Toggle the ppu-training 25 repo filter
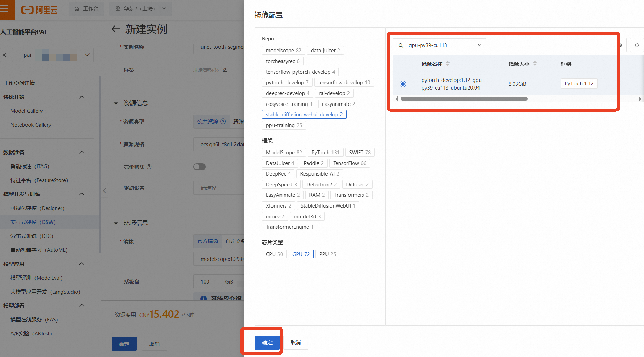The image size is (644, 357). point(284,125)
